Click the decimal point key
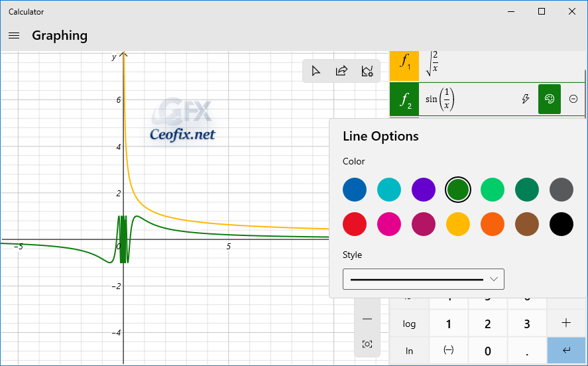The width and height of the screenshot is (588, 366). point(527,351)
